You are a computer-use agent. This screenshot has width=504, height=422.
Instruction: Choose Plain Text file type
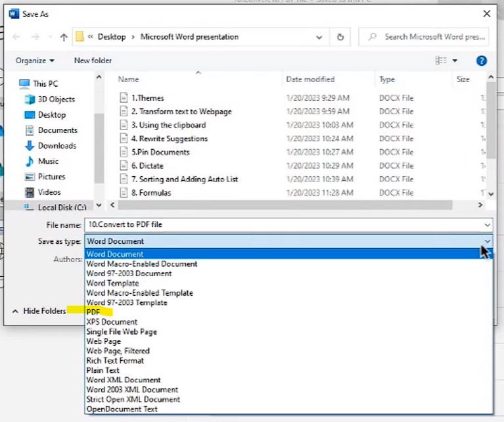click(x=288, y=370)
